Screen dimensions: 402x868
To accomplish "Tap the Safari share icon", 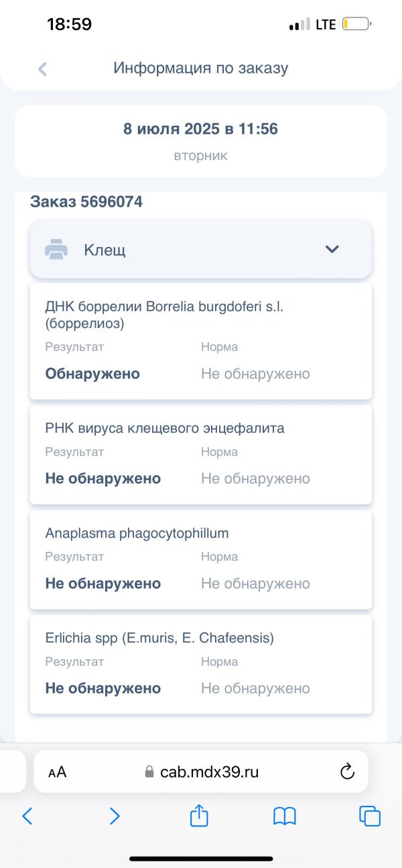I will (x=200, y=815).
